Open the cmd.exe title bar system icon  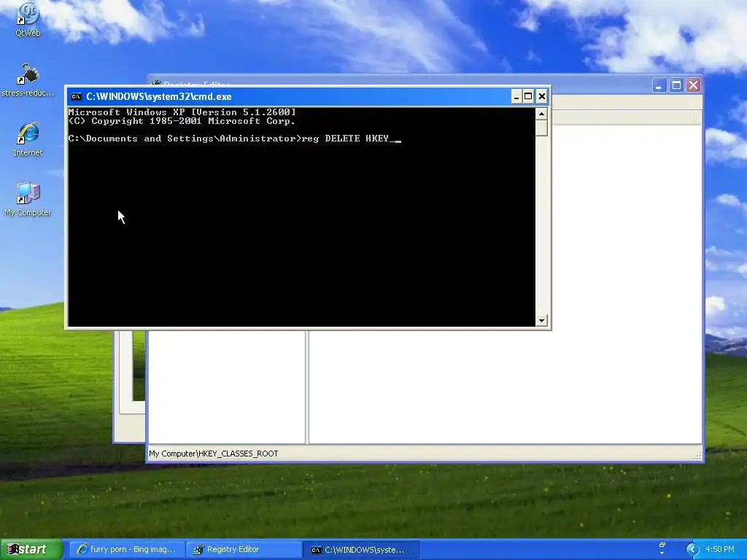76,97
